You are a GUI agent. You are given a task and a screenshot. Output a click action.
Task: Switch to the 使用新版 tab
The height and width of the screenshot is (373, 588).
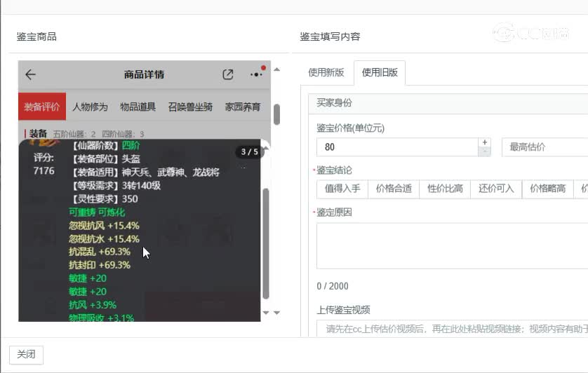[326, 72]
